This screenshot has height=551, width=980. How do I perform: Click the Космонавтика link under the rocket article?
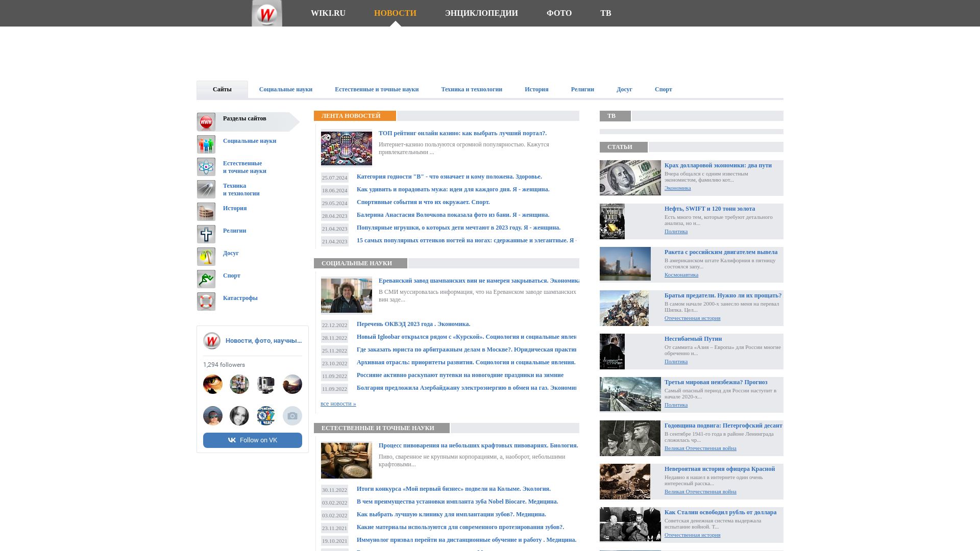[681, 274]
